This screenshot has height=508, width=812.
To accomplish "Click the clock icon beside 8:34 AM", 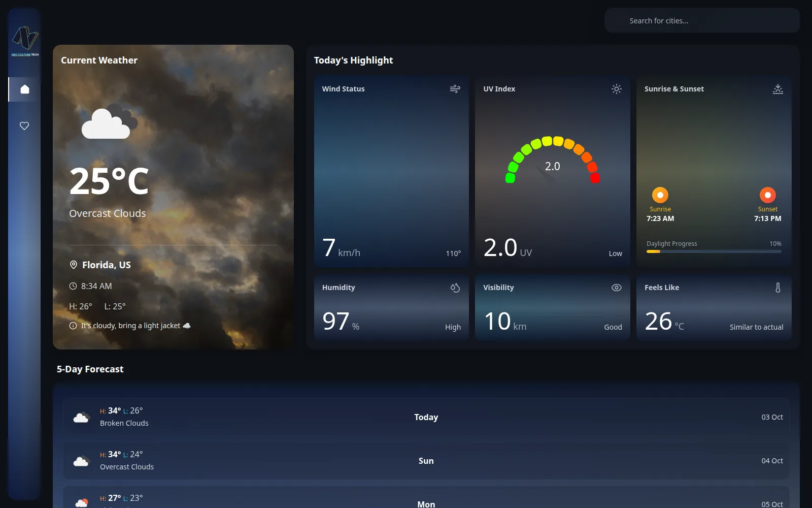I will pos(73,286).
